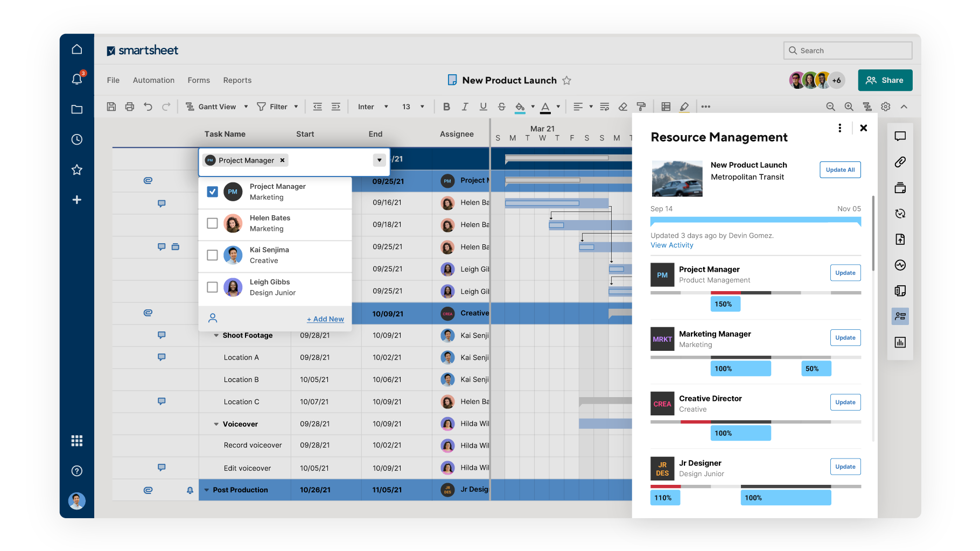Image resolution: width=980 pixels, height=551 pixels.
Task: Open the Automation menu
Action: (x=153, y=80)
